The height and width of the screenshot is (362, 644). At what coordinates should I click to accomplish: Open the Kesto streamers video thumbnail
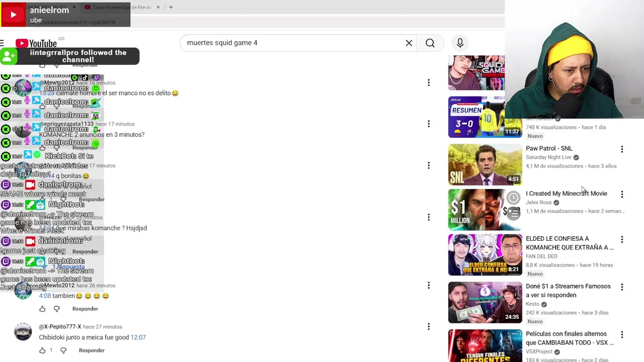point(485,302)
